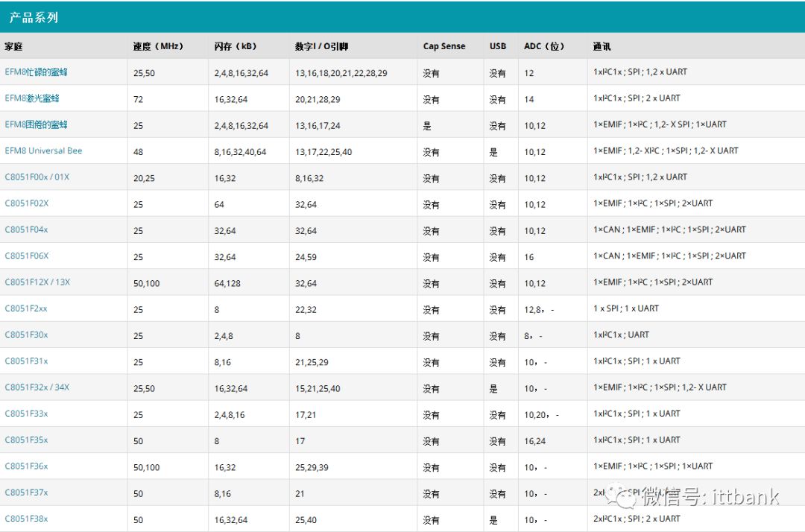Select speed value 72 in EFM8激光蜜蜂 row
This screenshot has width=805, height=532.
(x=138, y=100)
